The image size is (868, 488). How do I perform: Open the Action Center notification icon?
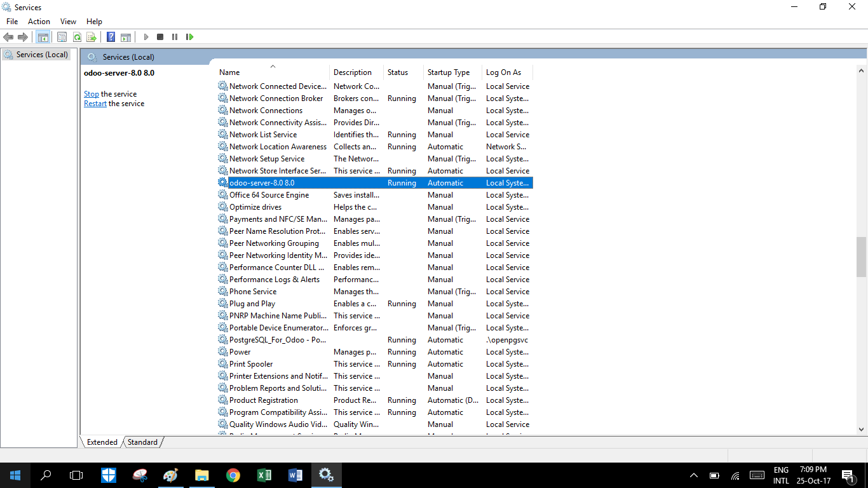pos(848,475)
